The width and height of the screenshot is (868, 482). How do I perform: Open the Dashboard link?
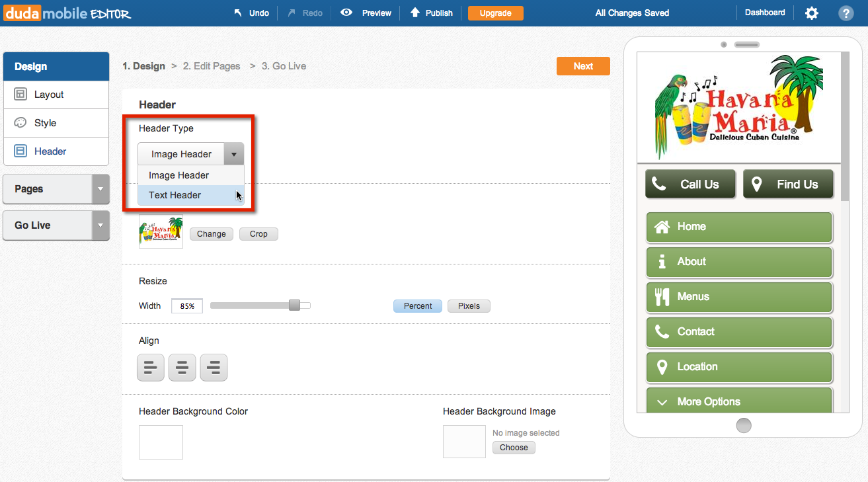pyautogui.click(x=765, y=13)
